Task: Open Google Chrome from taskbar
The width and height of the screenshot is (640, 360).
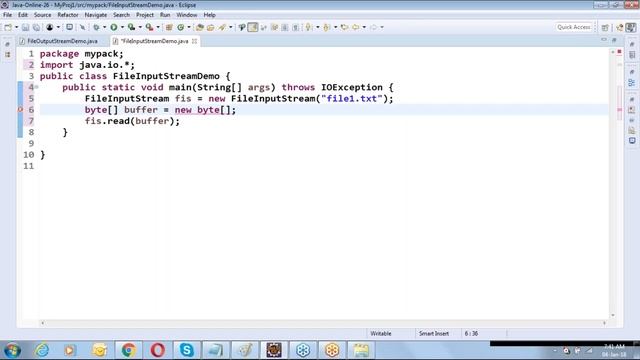Action: click(x=129, y=350)
